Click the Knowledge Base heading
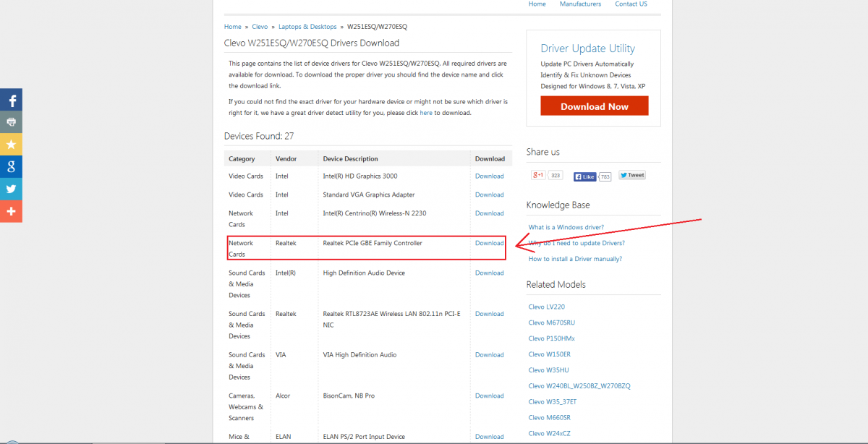Viewport: 868px width, 444px height. 558,205
